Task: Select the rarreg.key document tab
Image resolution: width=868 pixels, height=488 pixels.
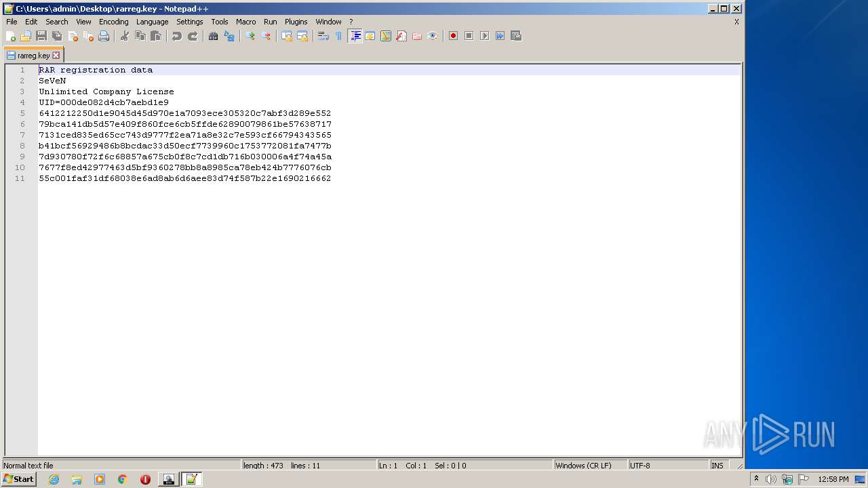Action: click(33, 56)
